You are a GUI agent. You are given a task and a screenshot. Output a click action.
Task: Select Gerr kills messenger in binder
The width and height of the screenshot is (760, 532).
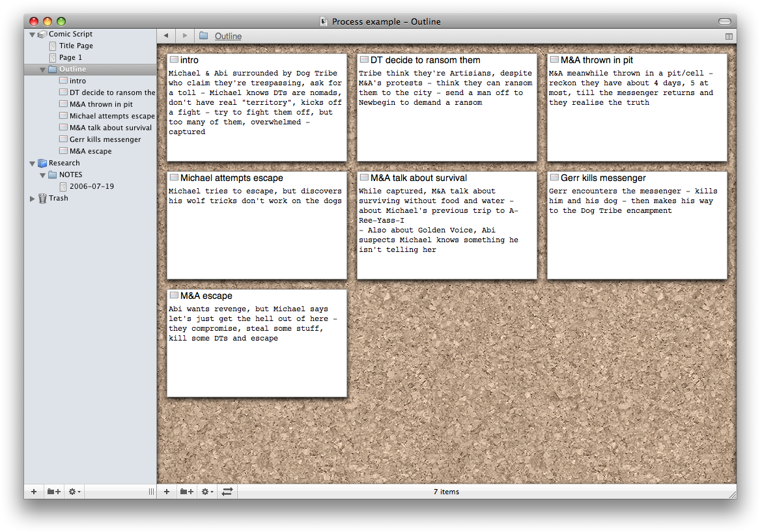(x=105, y=139)
